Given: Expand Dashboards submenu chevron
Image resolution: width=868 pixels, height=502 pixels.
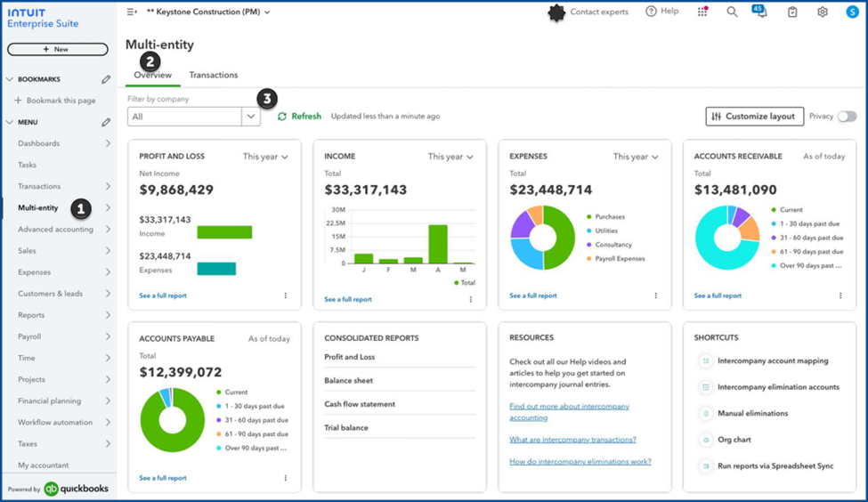Looking at the screenshot, I should click(x=108, y=143).
